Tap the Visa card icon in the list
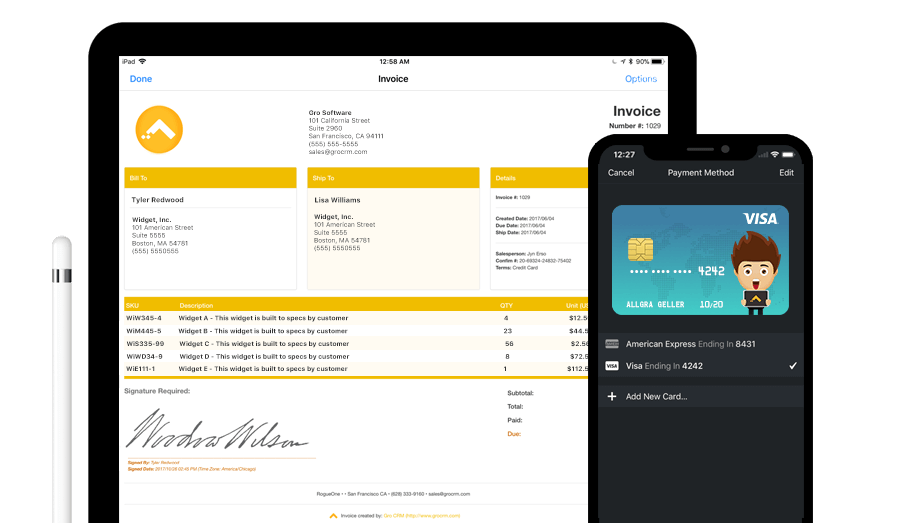This screenshot has height=523, width=900. 612,366
